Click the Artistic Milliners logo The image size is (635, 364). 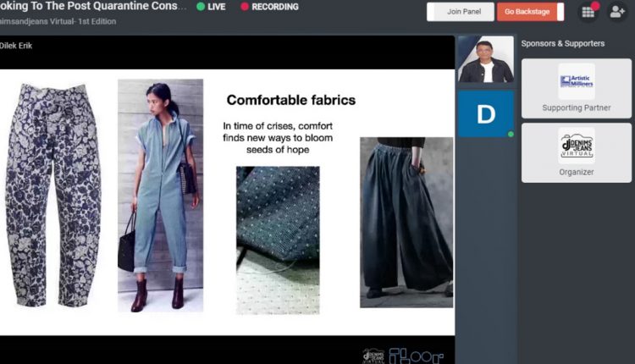point(577,81)
